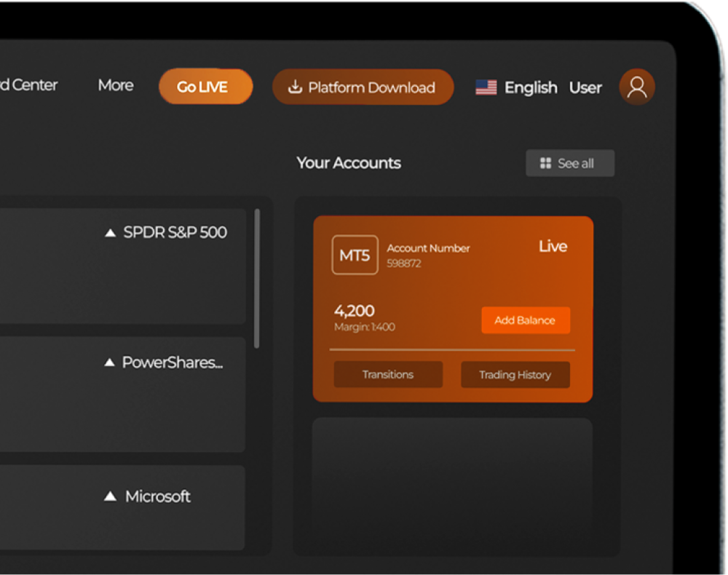
Task: Click the download icon in Platform Download
Action: point(295,87)
